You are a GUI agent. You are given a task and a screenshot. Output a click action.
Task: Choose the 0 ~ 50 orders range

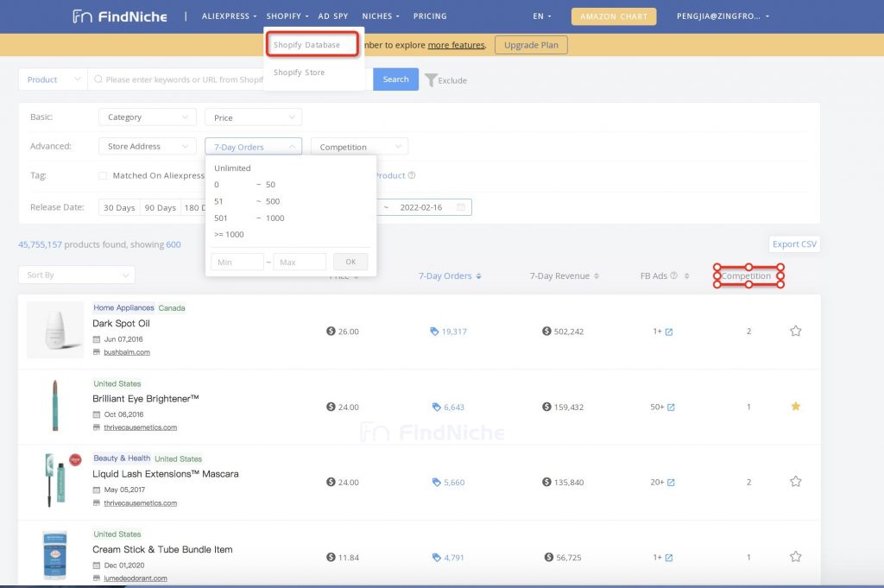click(244, 185)
